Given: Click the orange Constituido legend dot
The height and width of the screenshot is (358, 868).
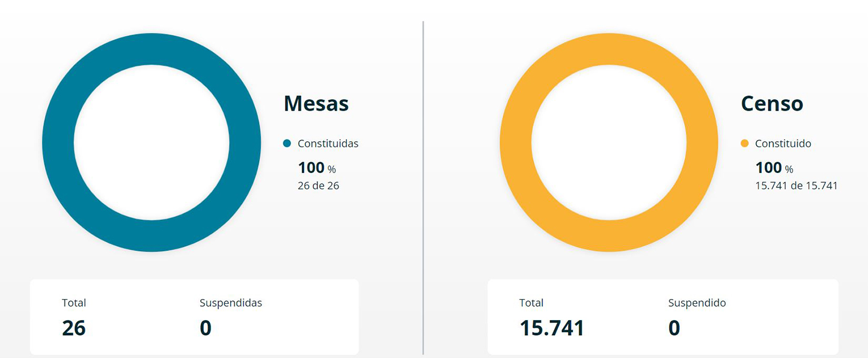Looking at the screenshot, I should [x=744, y=144].
